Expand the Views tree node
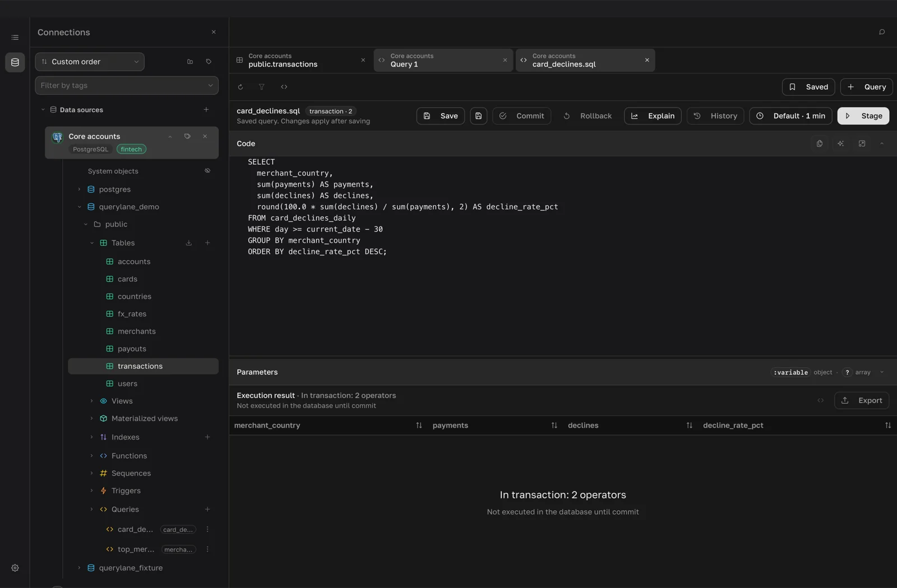The height and width of the screenshot is (588, 897). (x=91, y=401)
